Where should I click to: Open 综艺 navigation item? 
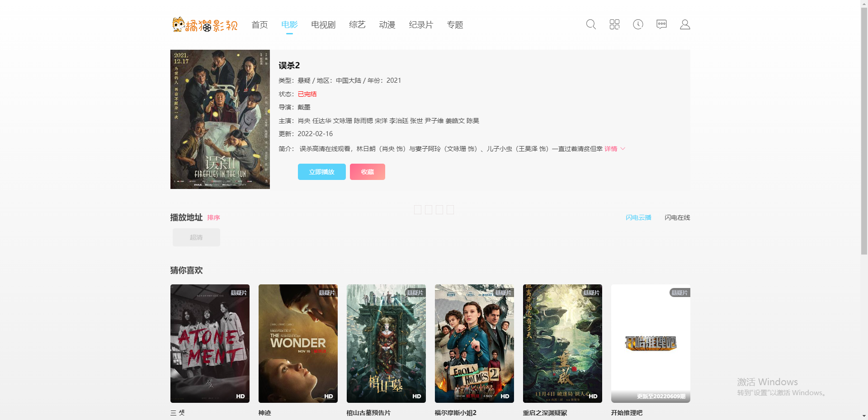click(x=357, y=25)
